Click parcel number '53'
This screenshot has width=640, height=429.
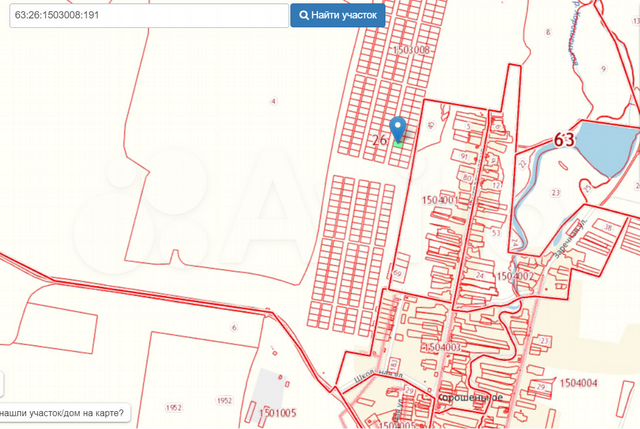[x=496, y=233]
